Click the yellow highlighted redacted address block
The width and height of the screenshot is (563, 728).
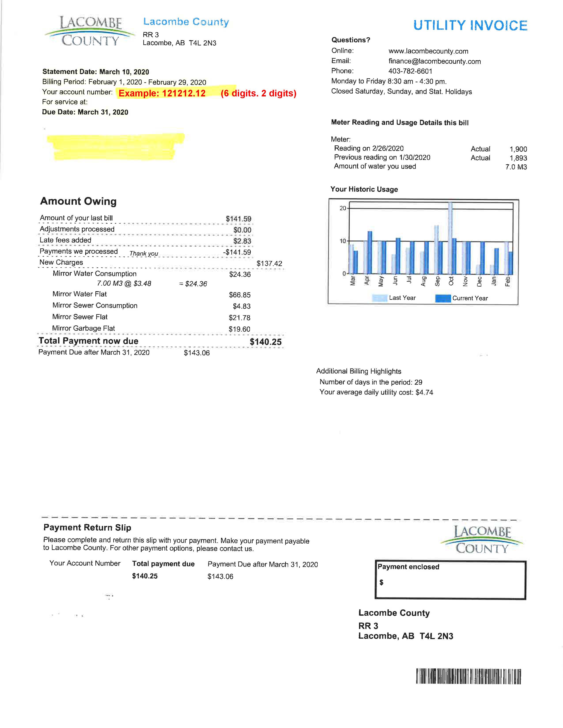pyautogui.click(x=115, y=147)
